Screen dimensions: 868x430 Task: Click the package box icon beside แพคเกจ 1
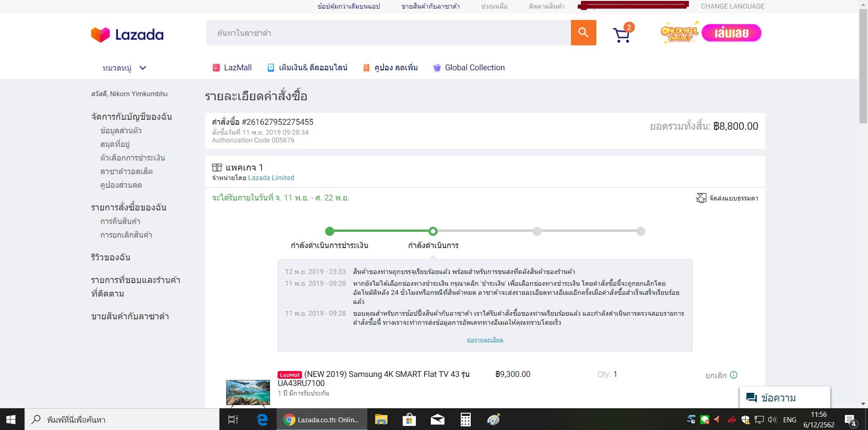pyautogui.click(x=217, y=167)
